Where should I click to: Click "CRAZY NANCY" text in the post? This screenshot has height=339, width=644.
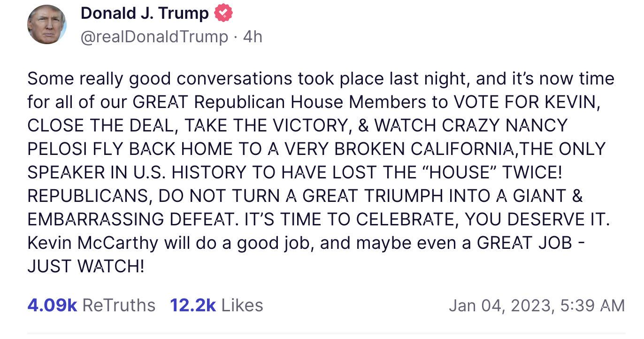[505, 125]
